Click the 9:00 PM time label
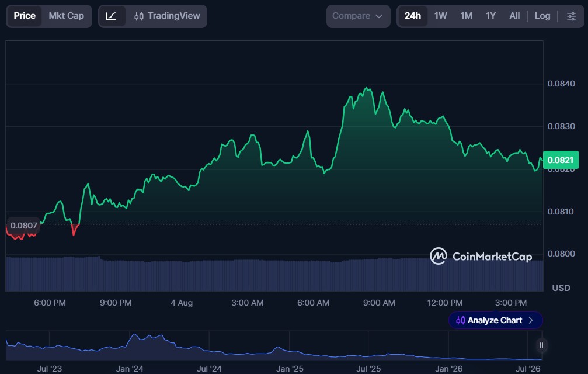Viewport: 588px width, 374px height. click(x=116, y=303)
